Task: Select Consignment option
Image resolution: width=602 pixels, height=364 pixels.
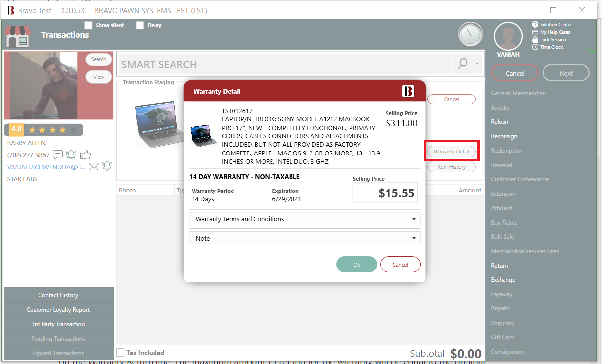Action: pos(508,352)
